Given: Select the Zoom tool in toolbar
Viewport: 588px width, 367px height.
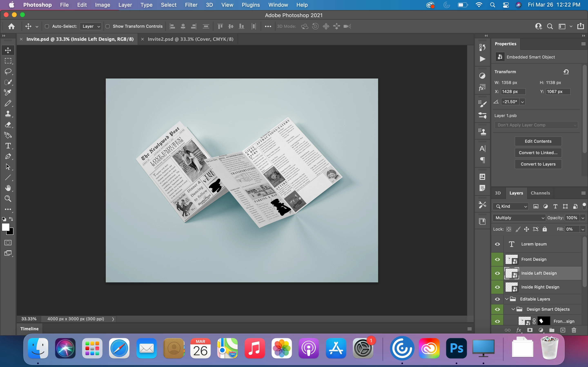Looking at the screenshot, I should click(x=8, y=199).
